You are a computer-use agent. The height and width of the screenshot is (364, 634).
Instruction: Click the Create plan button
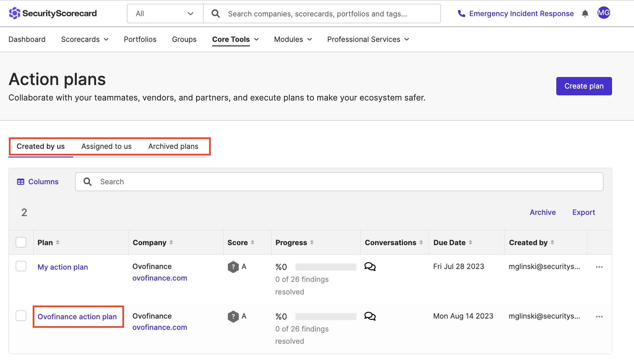(584, 86)
